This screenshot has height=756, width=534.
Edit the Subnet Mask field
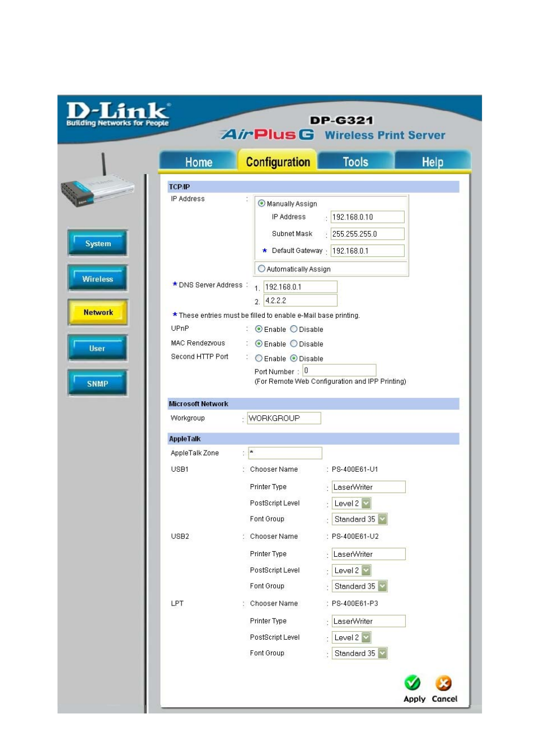coord(368,234)
